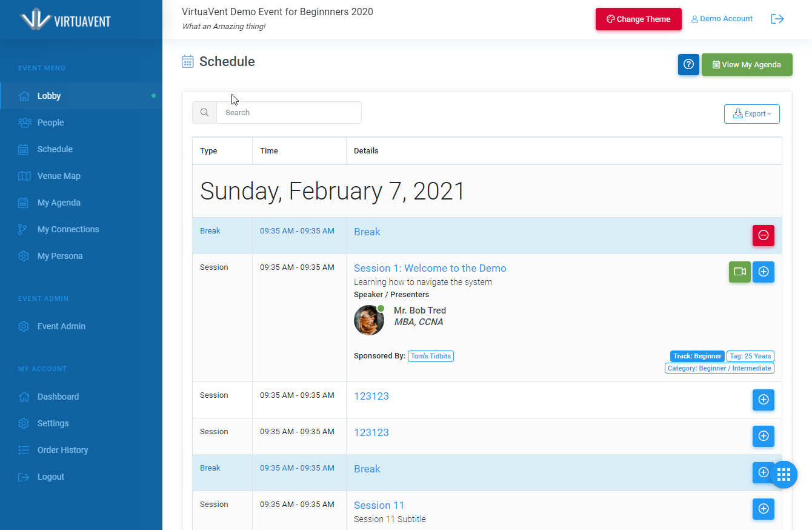Click the green video camera icon
Viewport: 812px width, 530px height.
(739, 272)
